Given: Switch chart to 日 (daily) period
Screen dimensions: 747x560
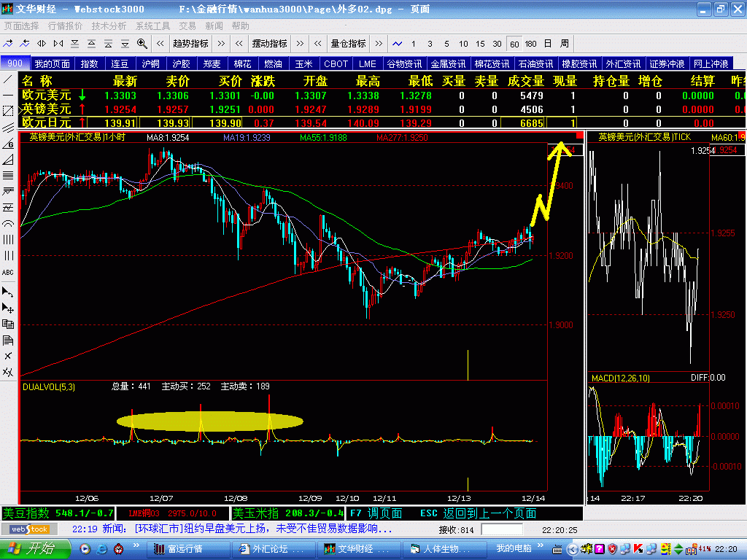Looking at the screenshot, I should pos(547,43).
